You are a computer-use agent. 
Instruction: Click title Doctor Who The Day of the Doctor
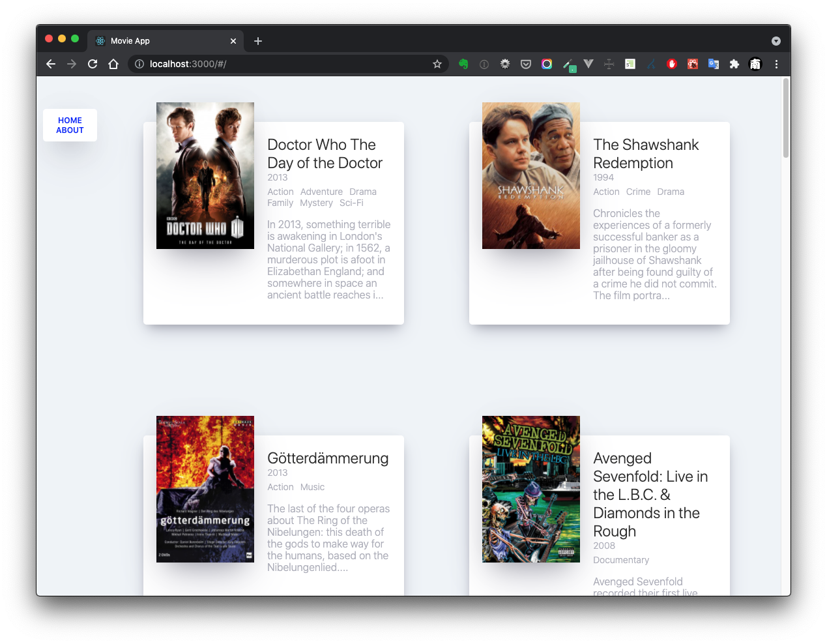[x=325, y=154]
